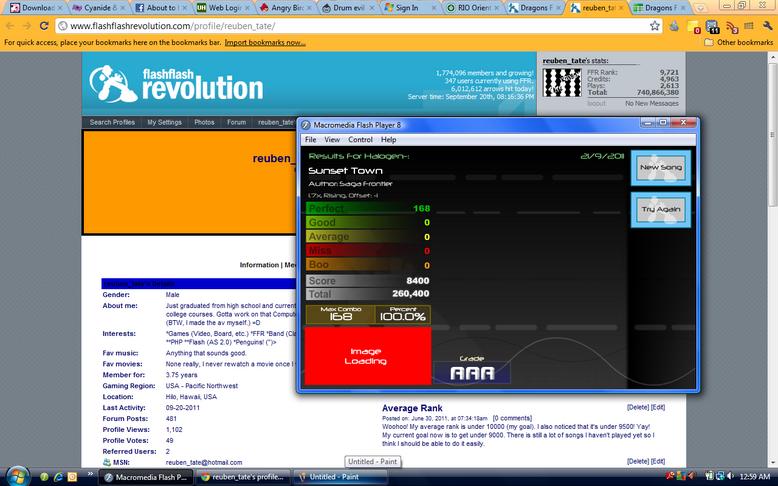
Task: Open the tab list dropdown arrow
Action: 700,8
